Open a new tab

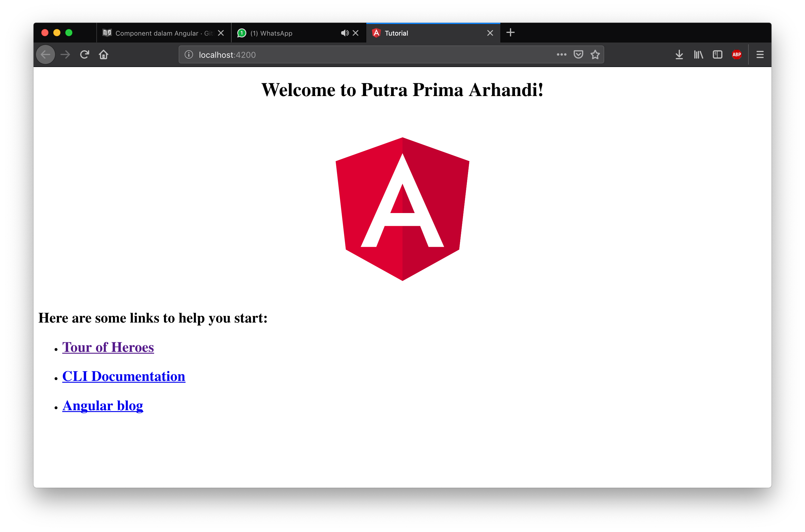coord(510,33)
